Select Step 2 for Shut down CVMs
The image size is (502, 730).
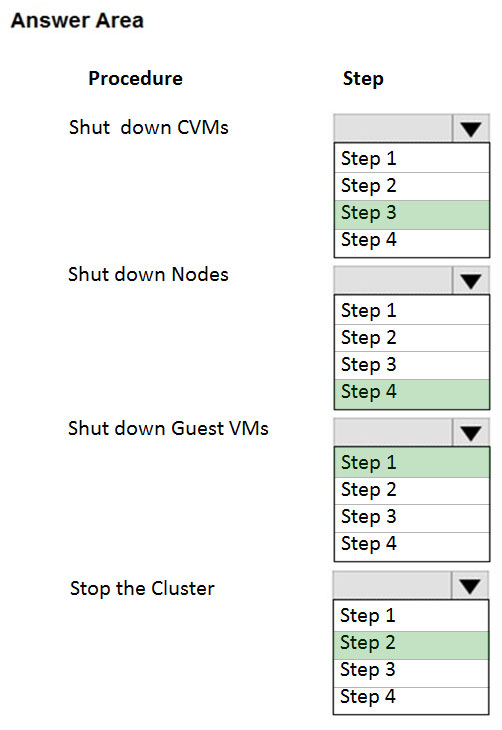[412, 186]
